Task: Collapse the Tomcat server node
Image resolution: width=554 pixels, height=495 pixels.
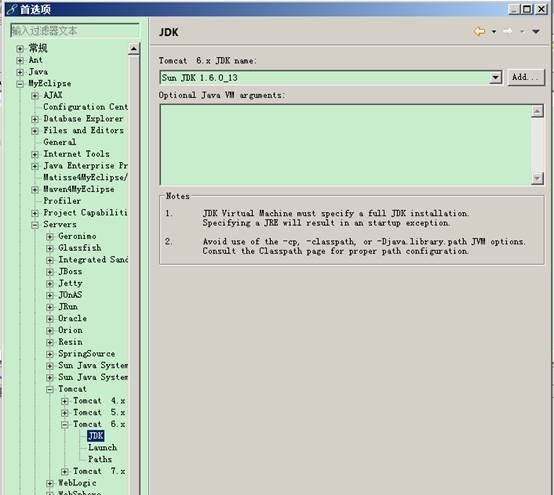Action: tap(50, 389)
